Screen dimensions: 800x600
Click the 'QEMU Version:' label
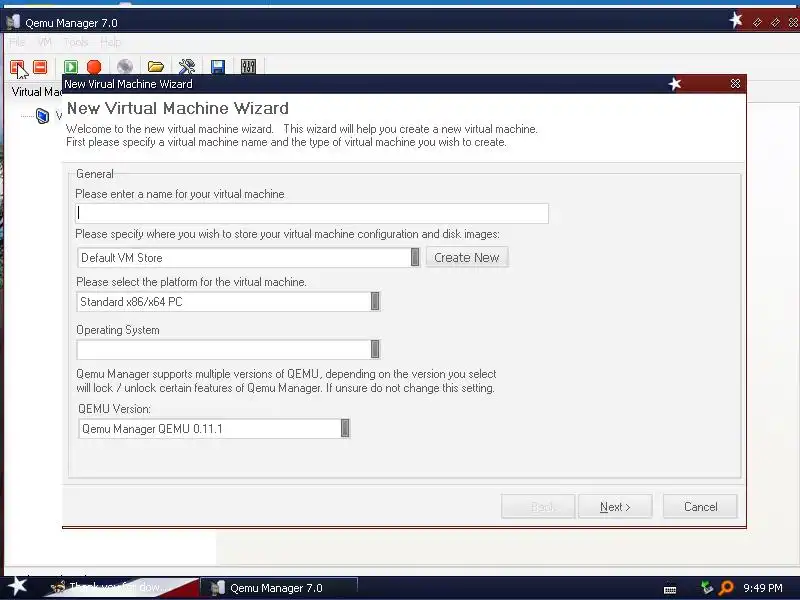tap(114, 409)
